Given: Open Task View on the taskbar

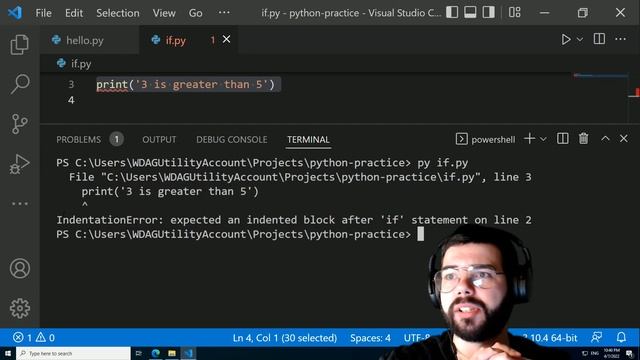Looking at the screenshot, I should coord(138,353).
